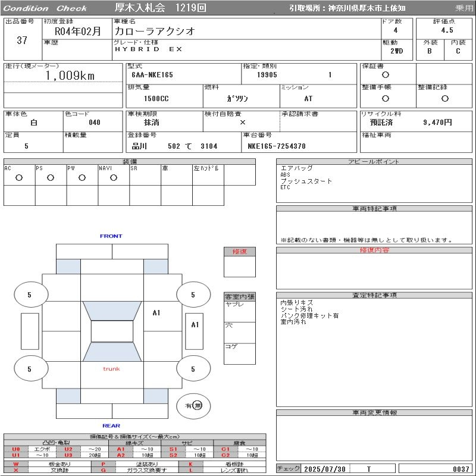Click the コゲ interior trim cell

[240, 353]
